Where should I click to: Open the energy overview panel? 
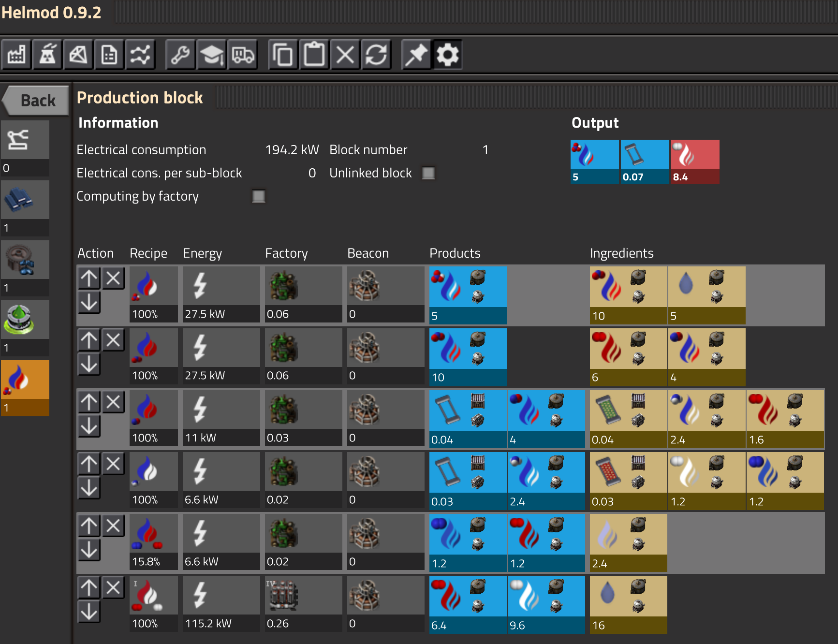[x=47, y=54]
